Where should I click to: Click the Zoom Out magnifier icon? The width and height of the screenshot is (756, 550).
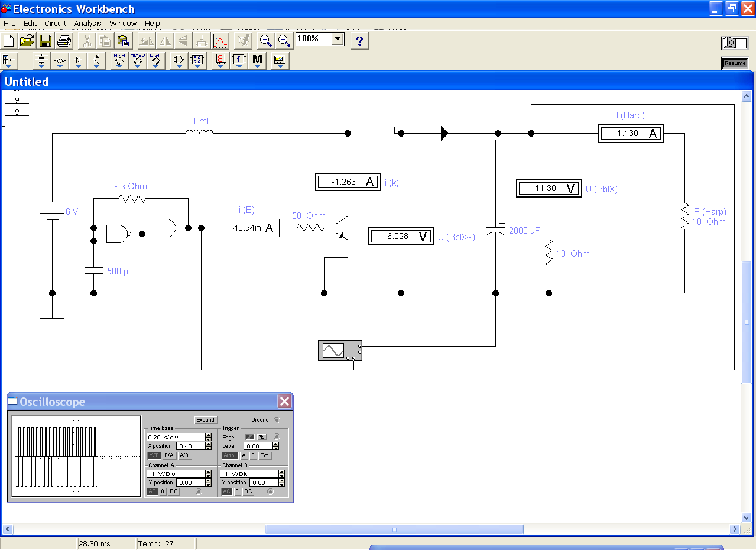[266, 41]
